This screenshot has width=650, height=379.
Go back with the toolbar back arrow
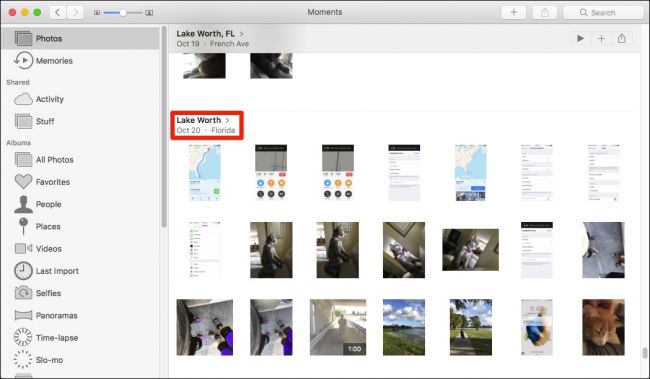pos(58,12)
